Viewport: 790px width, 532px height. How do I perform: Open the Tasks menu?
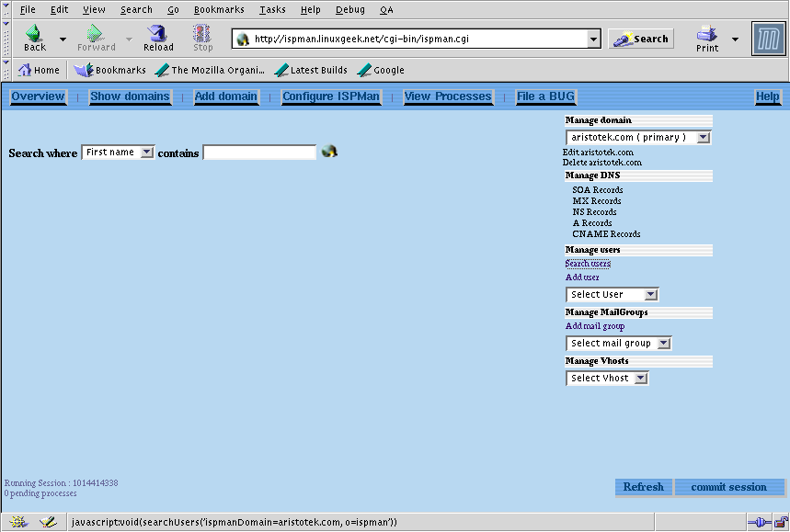click(x=272, y=9)
